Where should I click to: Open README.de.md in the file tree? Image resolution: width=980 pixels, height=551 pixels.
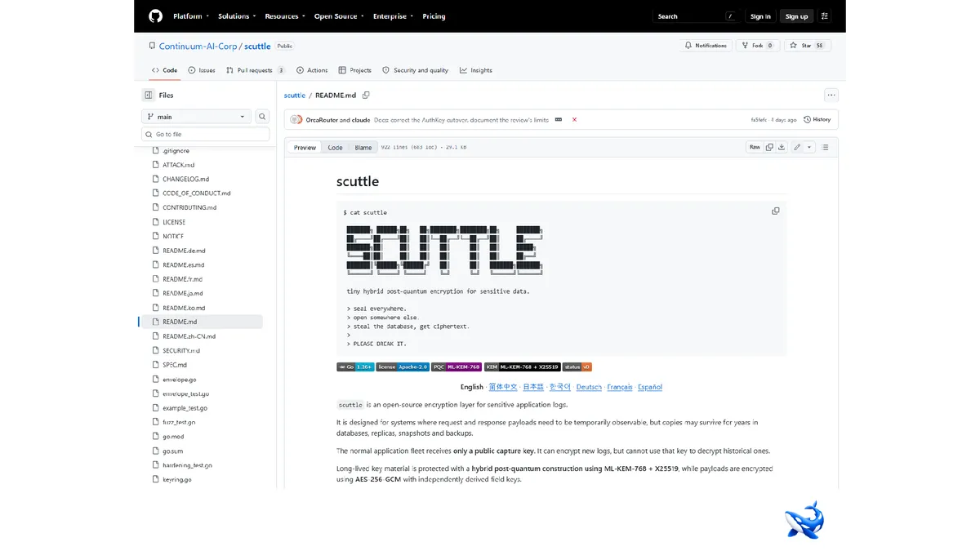click(x=184, y=251)
